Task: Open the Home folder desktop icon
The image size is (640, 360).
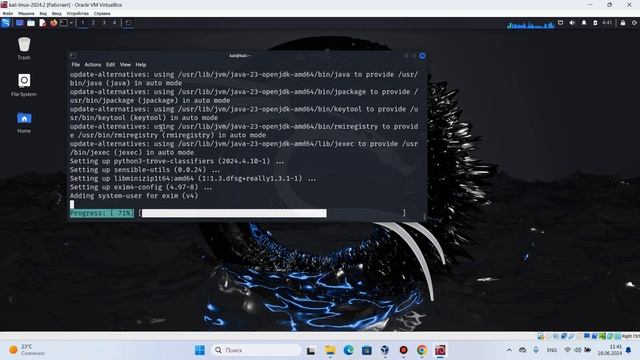Action: [x=24, y=122]
